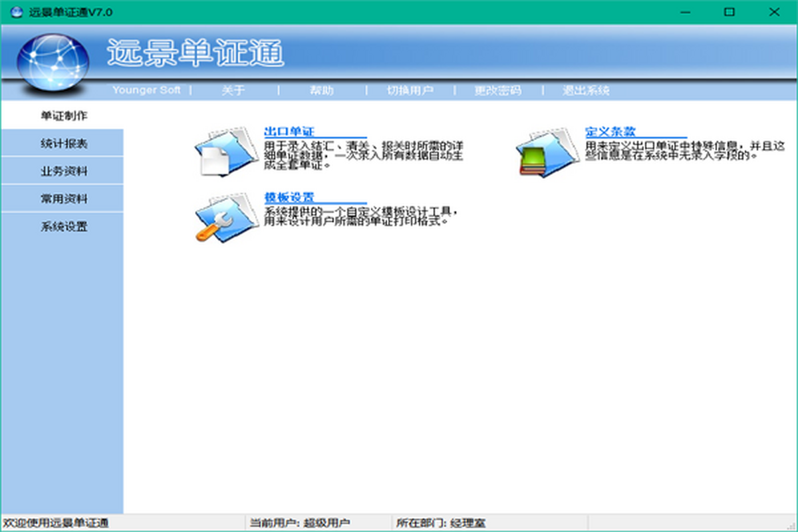
Task: Click the app icon in the title bar
Action: point(17,12)
